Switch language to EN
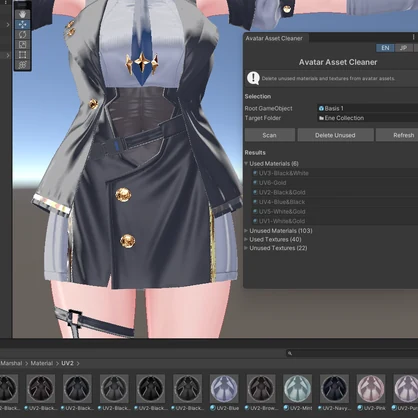This screenshot has width=418, height=418. [385, 48]
